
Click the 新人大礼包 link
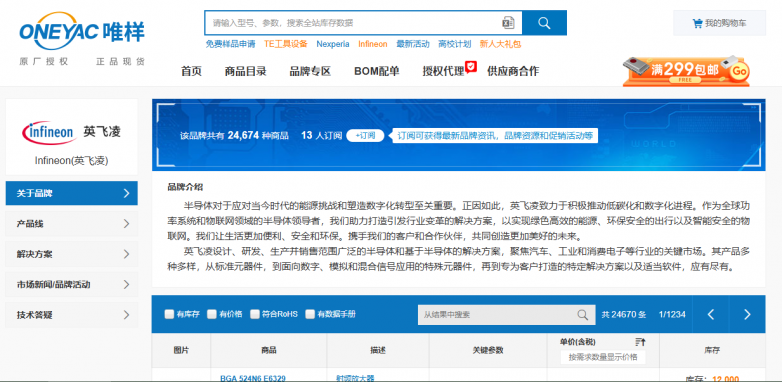(x=500, y=44)
